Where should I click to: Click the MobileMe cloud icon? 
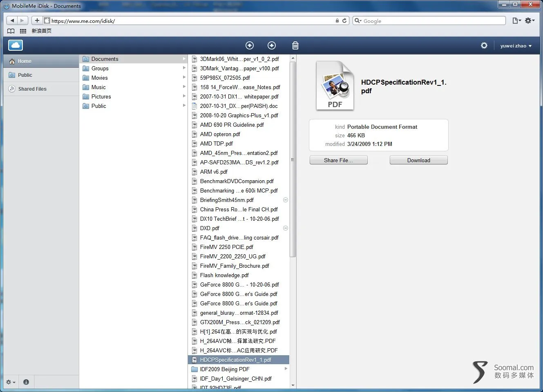click(16, 45)
